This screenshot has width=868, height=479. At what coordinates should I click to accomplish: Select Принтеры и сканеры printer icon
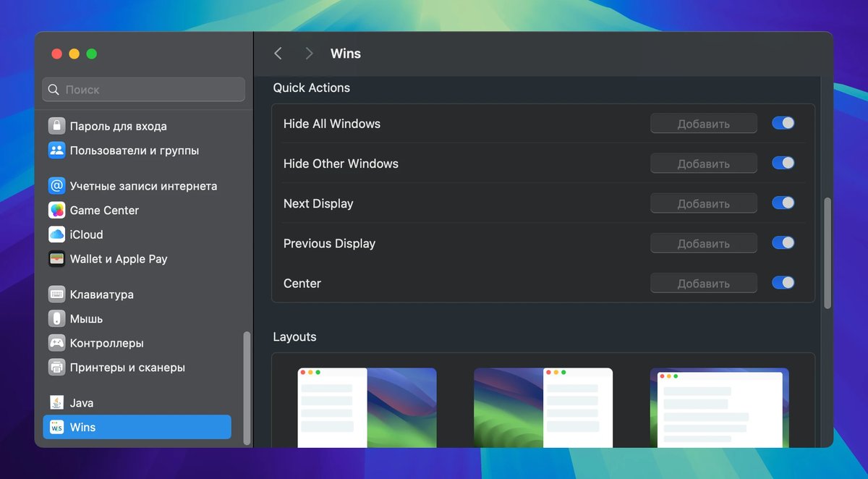(x=57, y=368)
